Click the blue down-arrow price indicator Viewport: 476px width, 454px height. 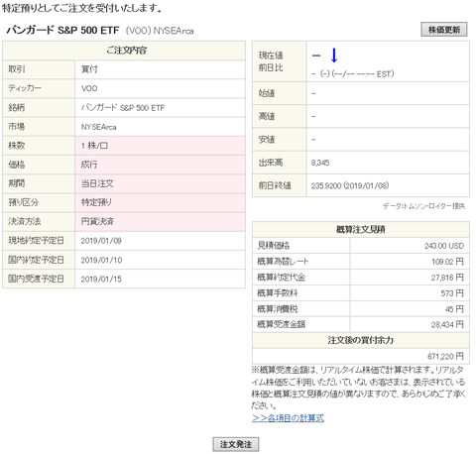tap(334, 56)
